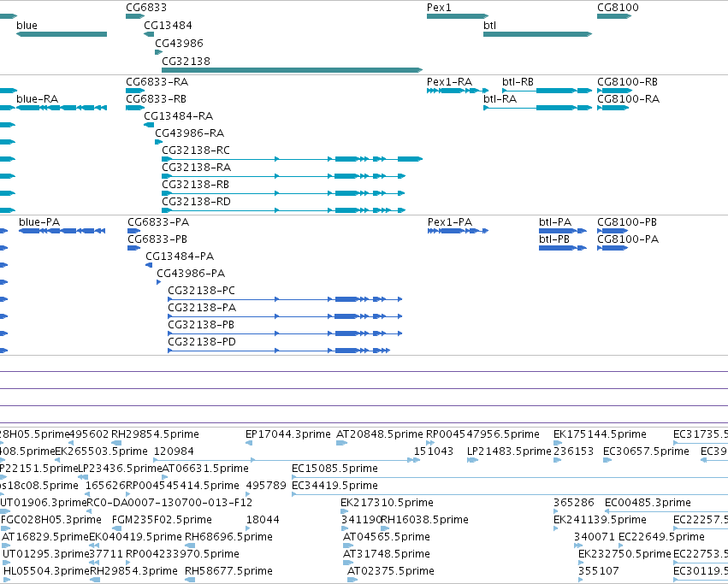The height and width of the screenshot is (584, 728).
Task: Select the EK175144.5prime EST label
Action: [x=600, y=434]
